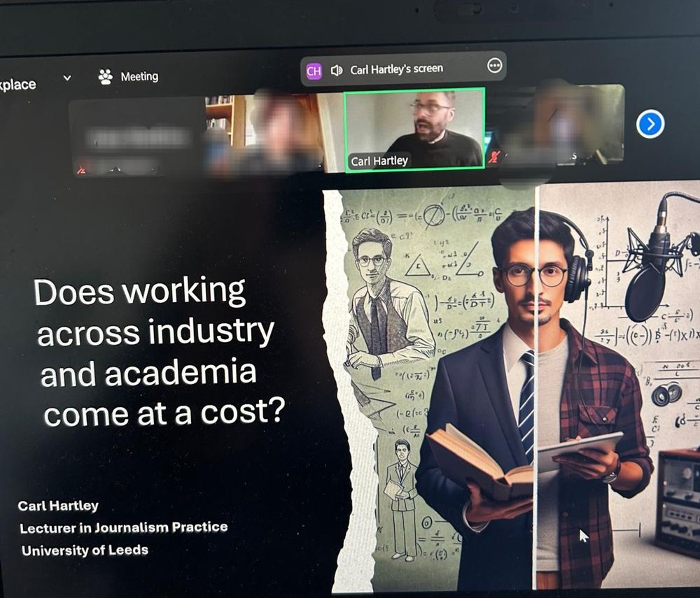Click the Meeting label
Screen dimensions: 700x598
pos(139,77)
